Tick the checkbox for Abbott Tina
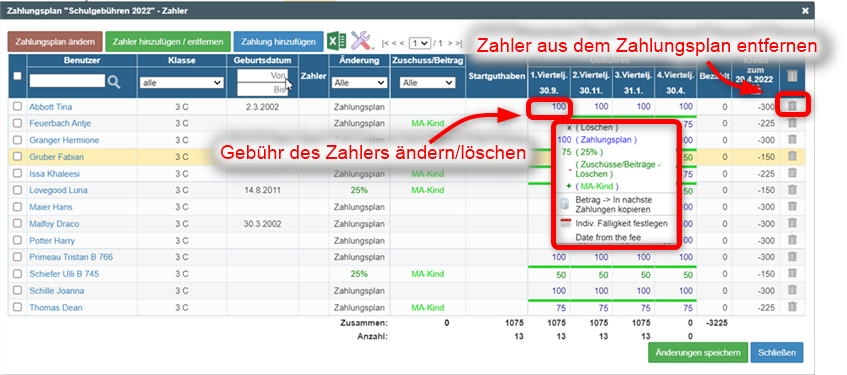This screenshot has width=847, height=375. point(17,107)
